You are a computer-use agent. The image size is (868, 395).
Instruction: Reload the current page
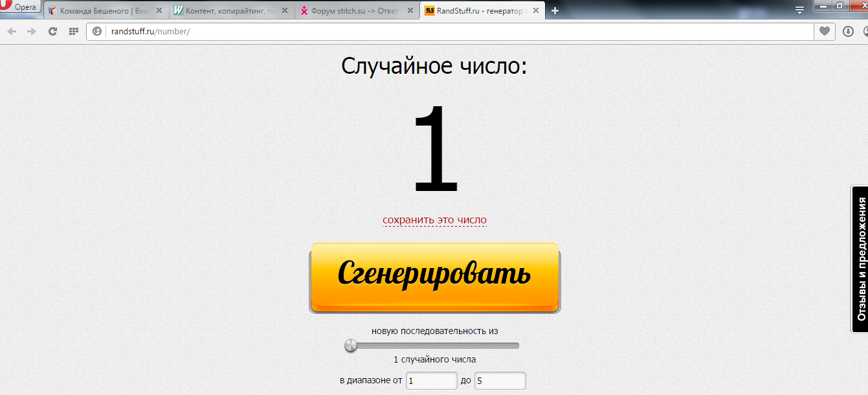pos(53,31)
